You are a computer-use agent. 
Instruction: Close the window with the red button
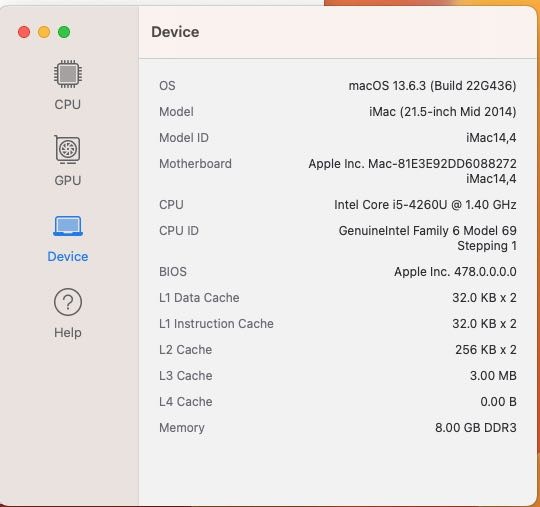24,32
